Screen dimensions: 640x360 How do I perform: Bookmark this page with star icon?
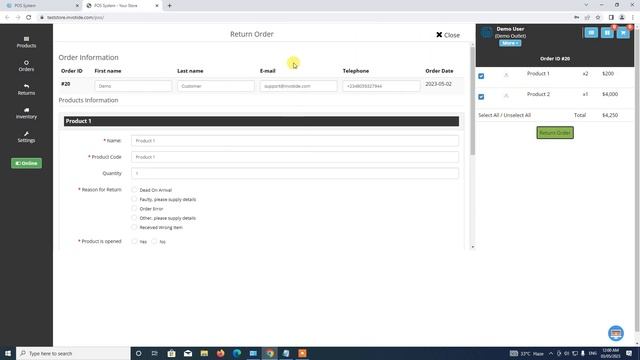coord(598,18)
